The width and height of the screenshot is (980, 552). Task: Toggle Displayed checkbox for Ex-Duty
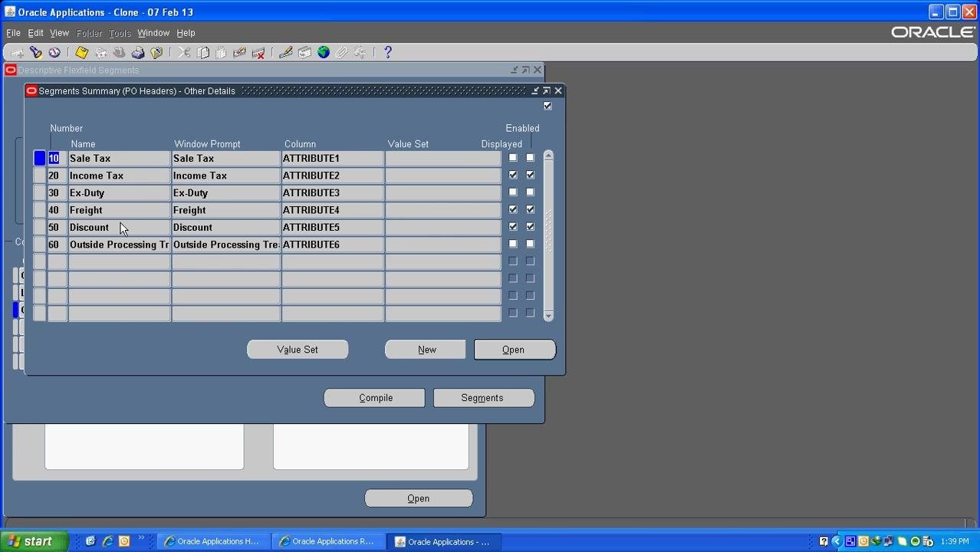point(513,192)
